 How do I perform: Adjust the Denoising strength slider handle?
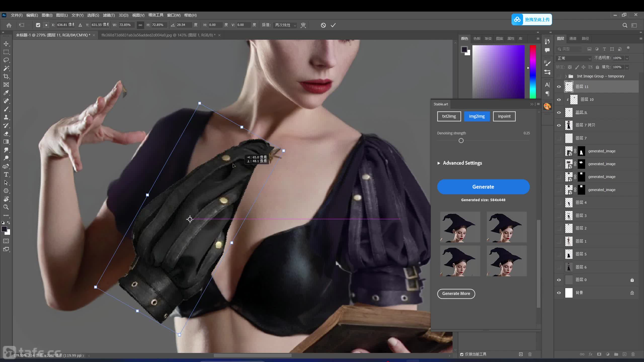pos(461,141)
